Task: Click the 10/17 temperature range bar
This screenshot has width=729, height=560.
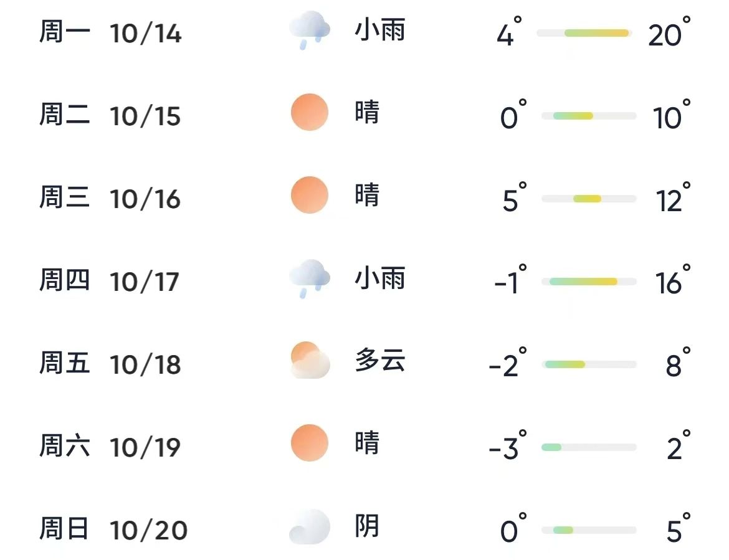Action: click(x=589, y=282)
